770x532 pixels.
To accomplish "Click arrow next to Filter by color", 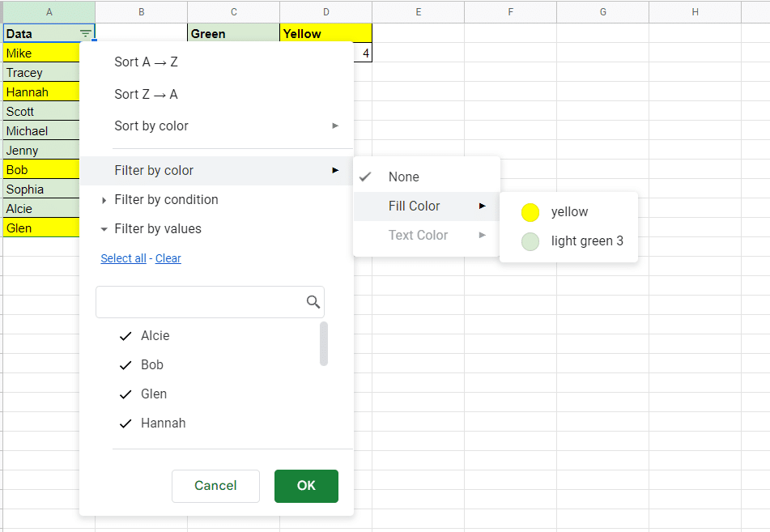I will click(335, 171).
